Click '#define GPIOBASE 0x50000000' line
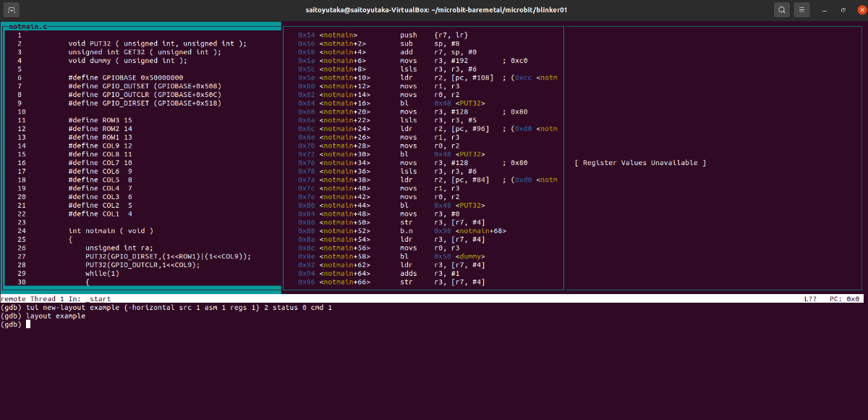Screen dimensions: 868x420 click(126, 77)
